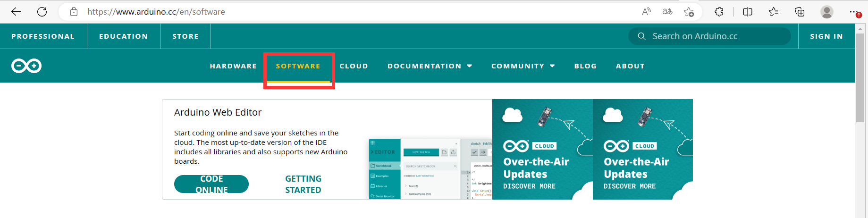Image resolution: width=868 pixels, height=218 pixels.
Task: Click scrollbar up arrow
Action: point(860,29)
